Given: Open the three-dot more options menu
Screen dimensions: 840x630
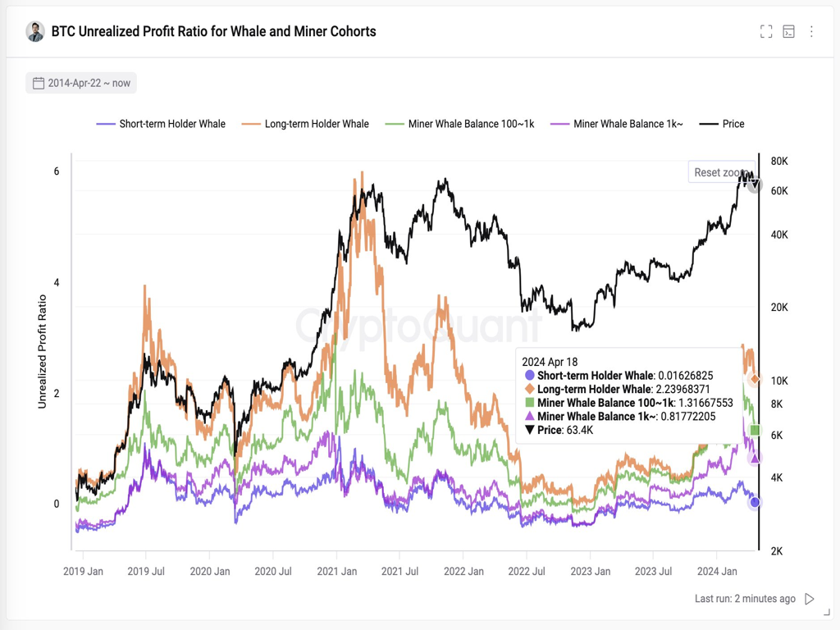Looking at the screenshot, I should coord(811,32).
